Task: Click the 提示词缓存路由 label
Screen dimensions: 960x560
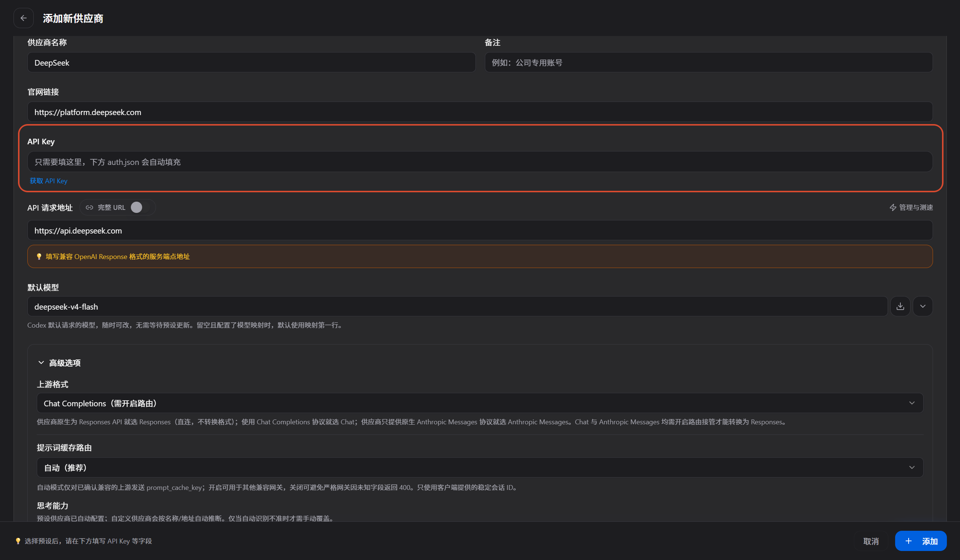Action: click(x=64, y=448)
